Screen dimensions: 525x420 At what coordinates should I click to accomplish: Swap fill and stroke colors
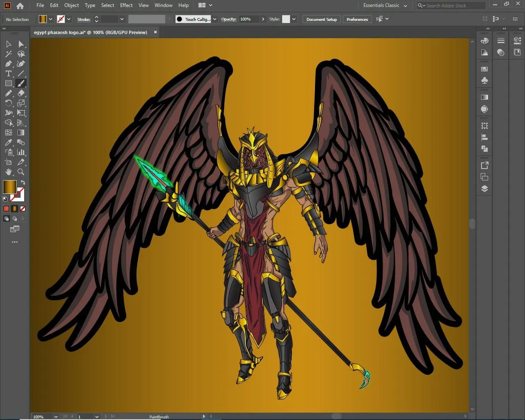click(x=23, y=183)
